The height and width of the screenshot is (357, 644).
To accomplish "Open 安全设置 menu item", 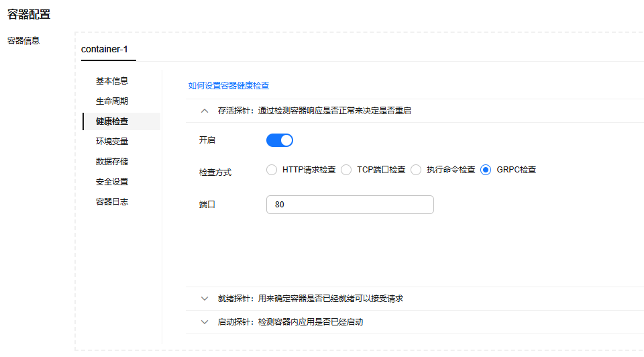I will (x=112, y=182).
